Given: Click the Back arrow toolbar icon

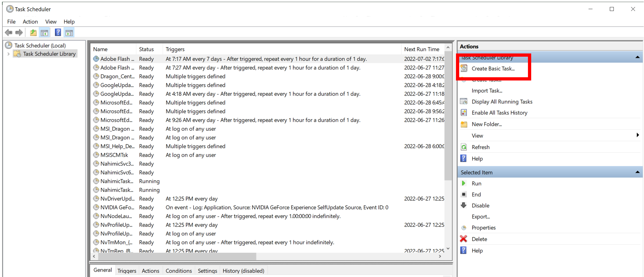Looking at the screenshot, I should (9, 33).
